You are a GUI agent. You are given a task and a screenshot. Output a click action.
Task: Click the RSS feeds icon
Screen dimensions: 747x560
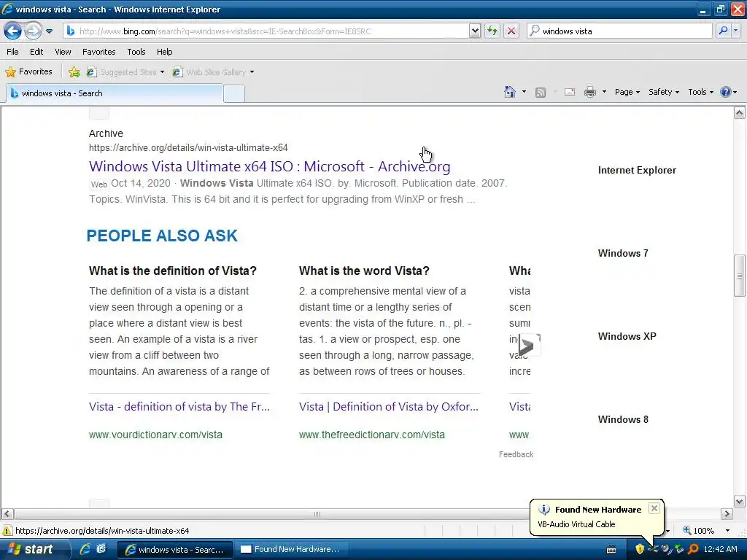(541, 93)
